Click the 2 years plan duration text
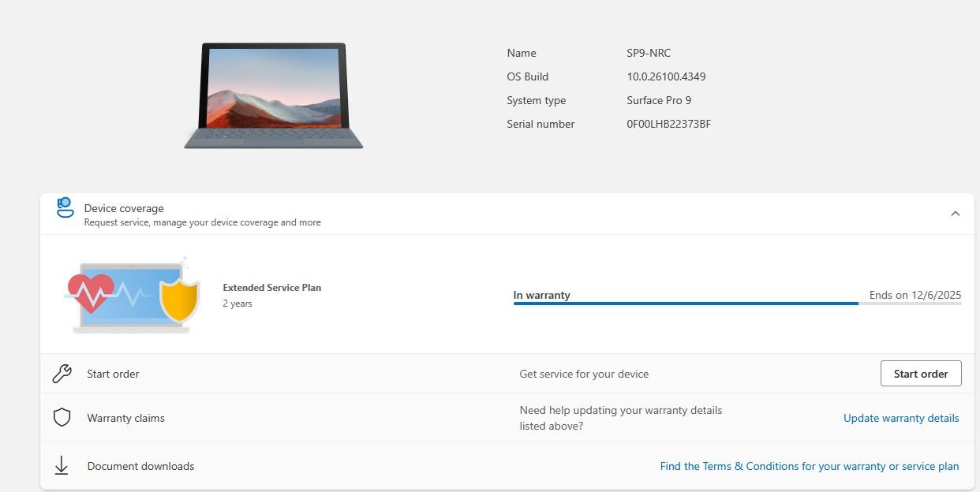The width and height of the screenshot is (980, 492). click(238, 304)
